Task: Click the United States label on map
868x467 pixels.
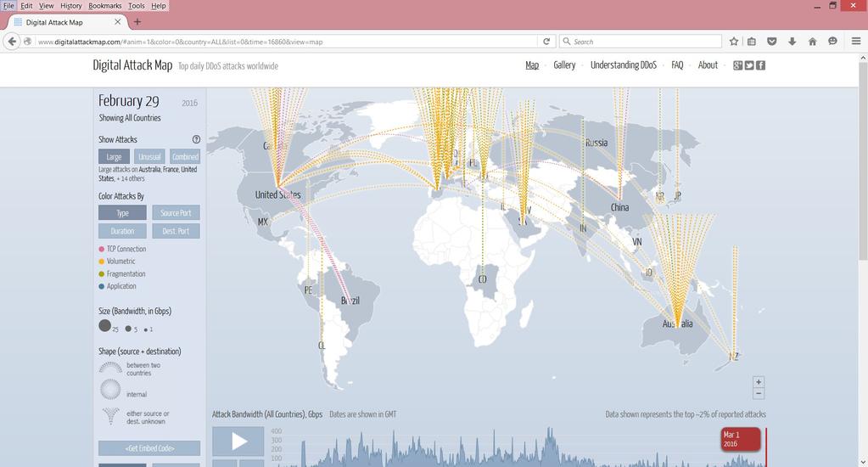Action: click(278, 195)
